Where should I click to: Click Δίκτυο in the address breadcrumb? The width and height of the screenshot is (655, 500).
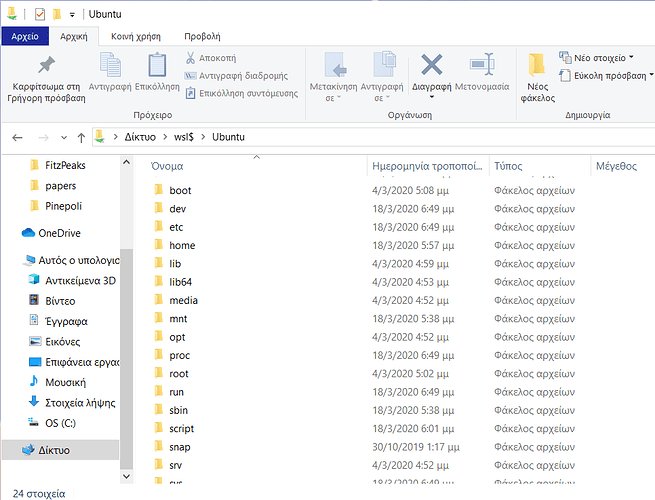tap(140, 137)
